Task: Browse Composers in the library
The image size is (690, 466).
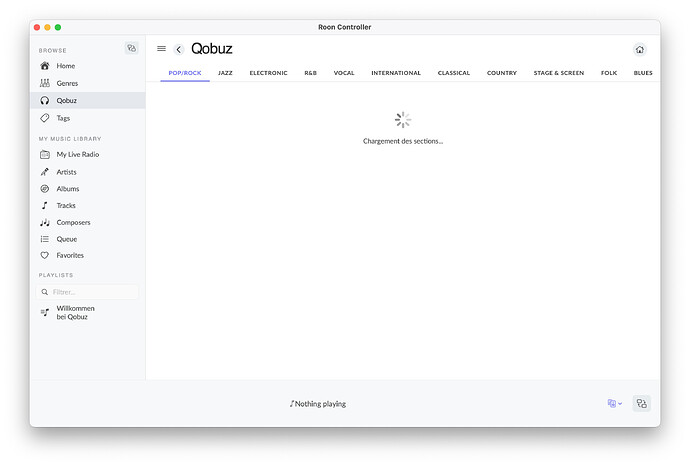Action: click(x=88, y=223)
